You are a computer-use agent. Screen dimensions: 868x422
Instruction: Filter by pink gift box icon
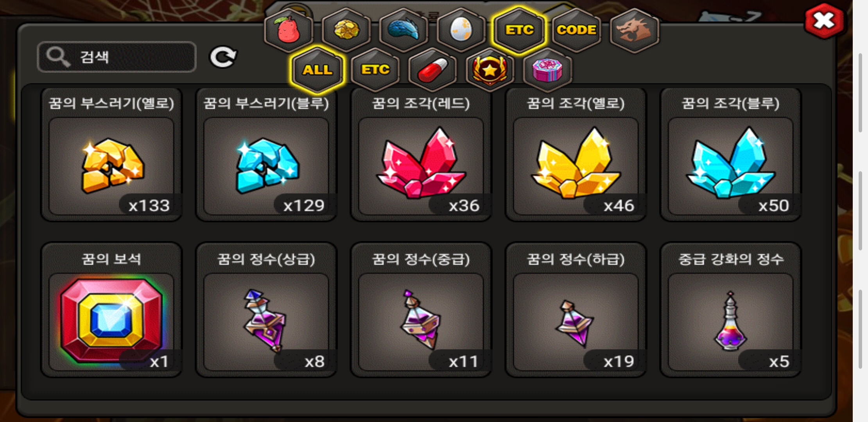pos(547,70)
